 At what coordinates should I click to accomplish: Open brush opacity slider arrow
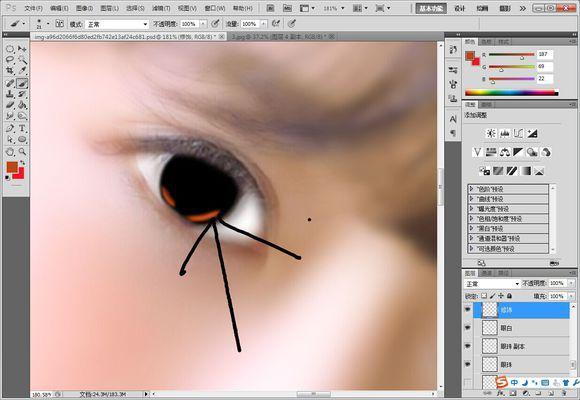[x=203, y=24]
